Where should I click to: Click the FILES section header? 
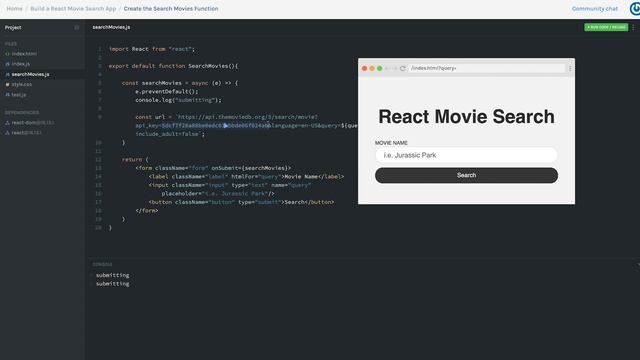pyautogui.click(x=11, y=44)
